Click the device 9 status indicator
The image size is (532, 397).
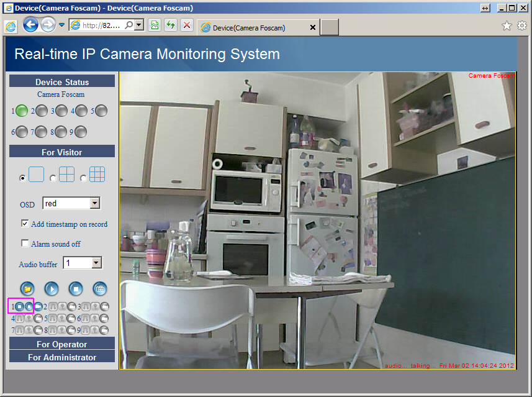pyautogui.click(x=81, y=132)
